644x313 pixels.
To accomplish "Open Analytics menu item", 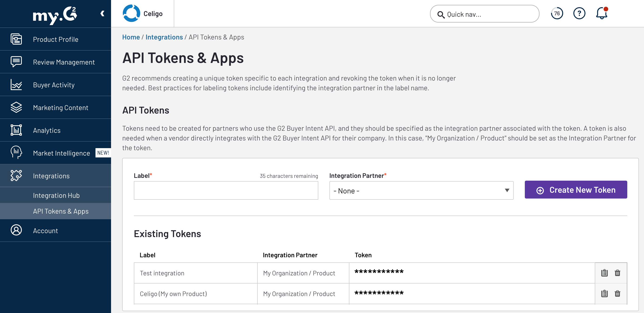I will pyautogui.click(x=56, y=130).
